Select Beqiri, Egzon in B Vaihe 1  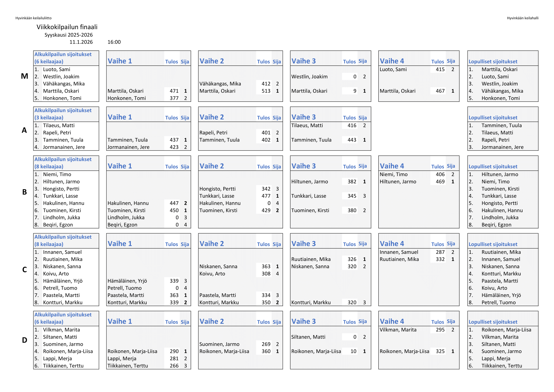point(122,224)
